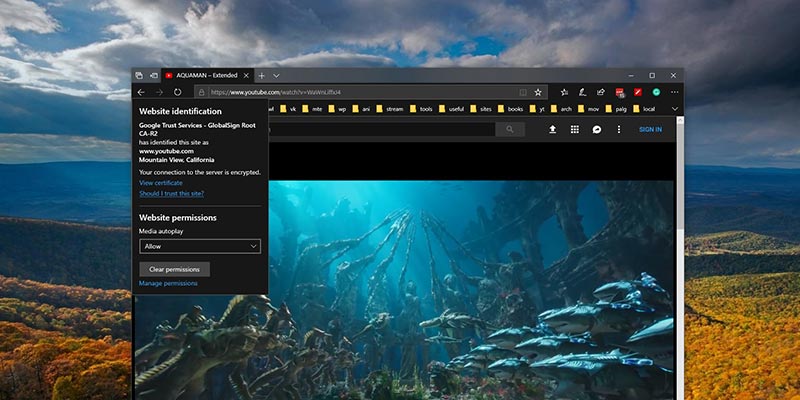The image size is (800, 400).
Task: Open the Favorites hub icon
Action: coord(565,91)
